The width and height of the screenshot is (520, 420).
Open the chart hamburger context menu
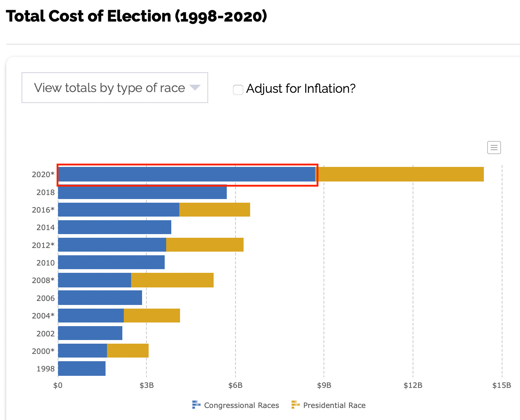click(494, 148)
